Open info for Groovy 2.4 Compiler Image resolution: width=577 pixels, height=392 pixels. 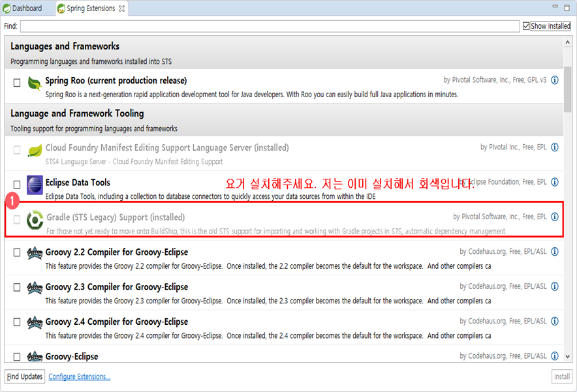(555, 321)
